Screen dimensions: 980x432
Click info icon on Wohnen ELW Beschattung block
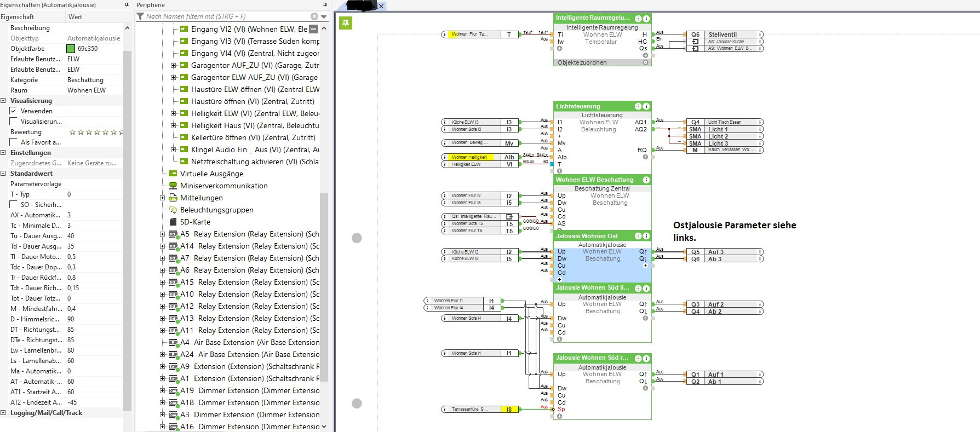tap(646, 180)
